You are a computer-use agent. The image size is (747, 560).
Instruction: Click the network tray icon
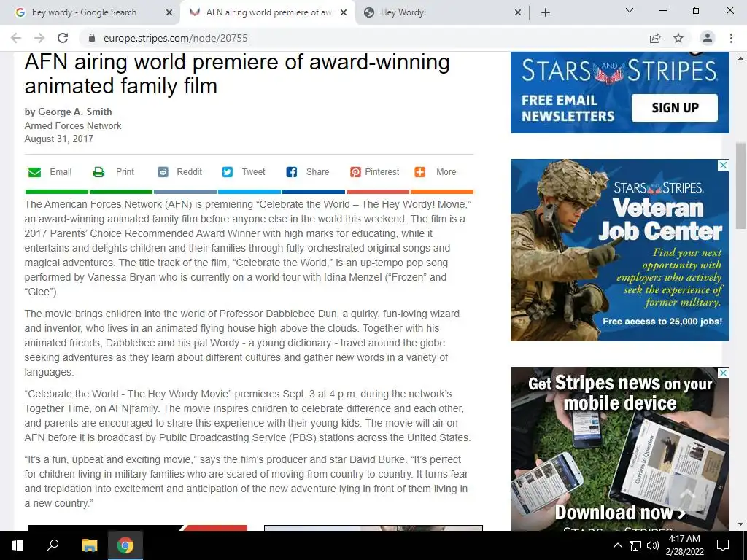tap(635, 545)
